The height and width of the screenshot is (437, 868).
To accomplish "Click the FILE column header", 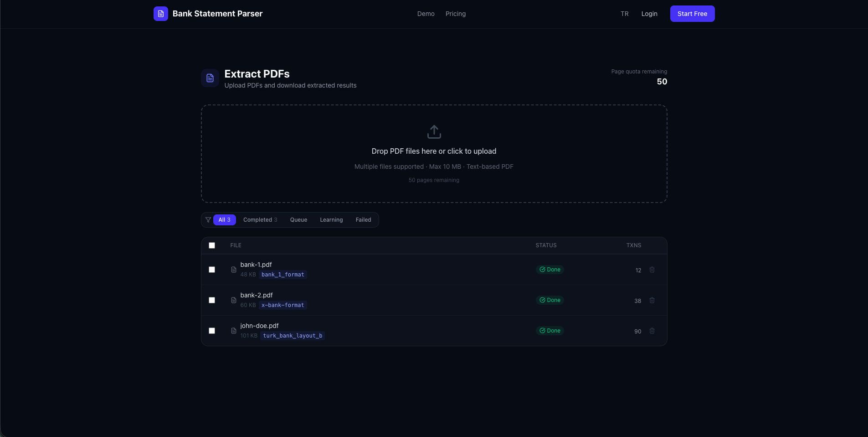I will pyautogui.click(x=236, y=245).
